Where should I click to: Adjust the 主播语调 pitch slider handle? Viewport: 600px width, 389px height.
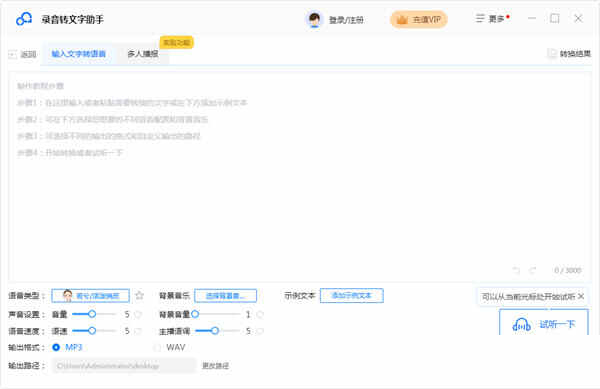215,331
